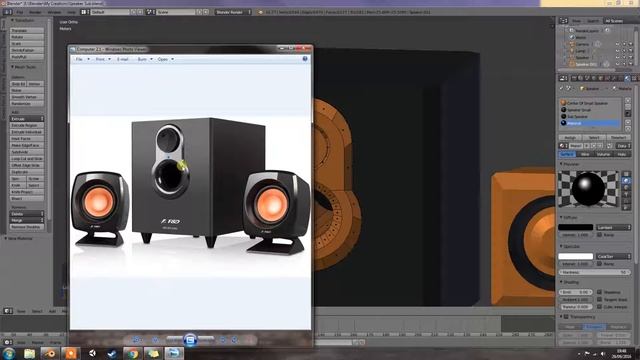Toggle the diffuse Ramp checkbox

click(600, 235)
